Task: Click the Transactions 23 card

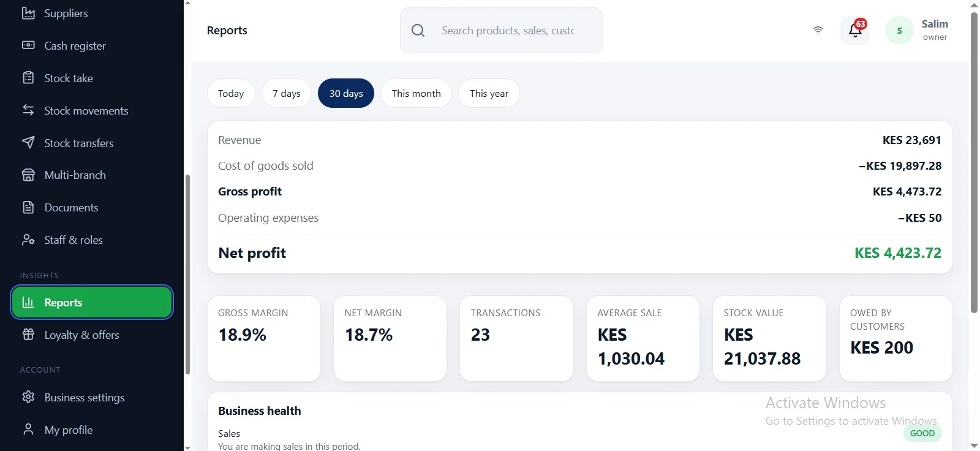Action: pyautogui.click(x=516, y=338)
